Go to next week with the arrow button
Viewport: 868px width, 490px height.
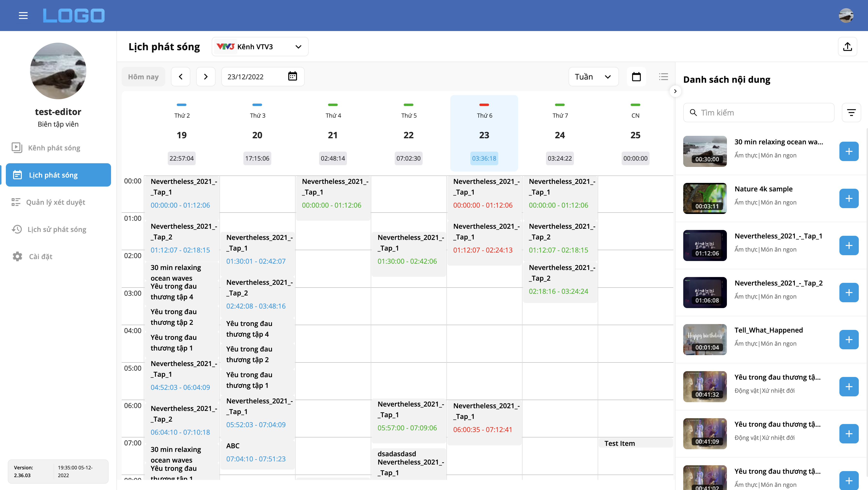206,77
